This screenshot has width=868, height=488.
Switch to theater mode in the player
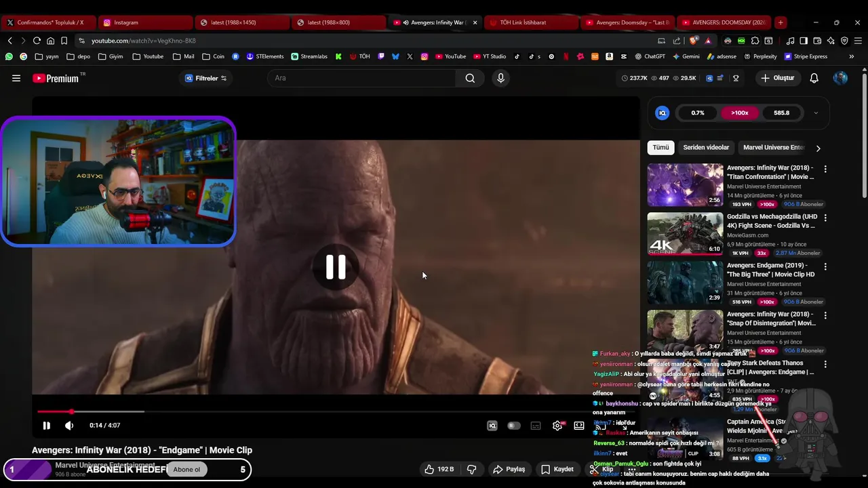coord(579,426)
